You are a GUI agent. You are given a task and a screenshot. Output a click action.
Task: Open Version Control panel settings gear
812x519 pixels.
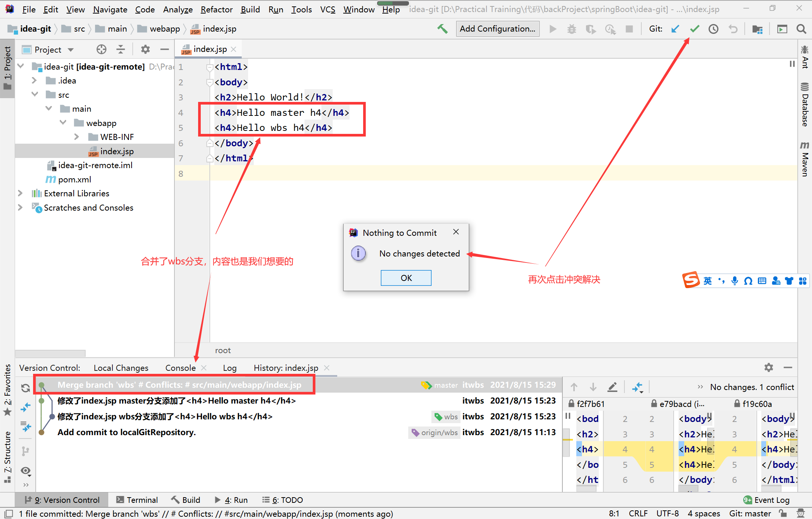click(769, 367)
